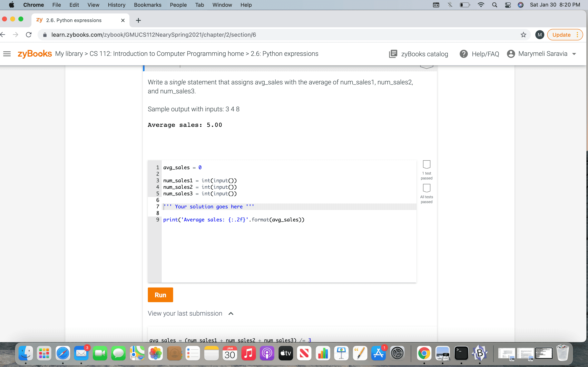Click the zyBooks logo
This screenshot has height=367, width=588.
click(35, 54)
